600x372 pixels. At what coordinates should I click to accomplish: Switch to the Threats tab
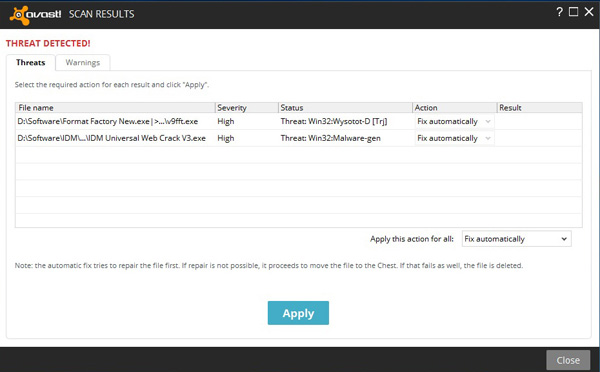31,62
